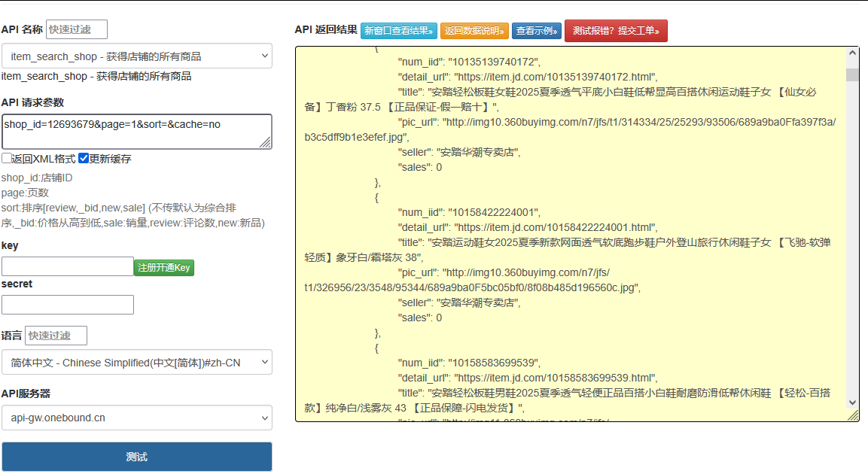Screen dimensions: 868x474
Task: Enable the 返回XML格式 checkbox
Action: [7, 158]
